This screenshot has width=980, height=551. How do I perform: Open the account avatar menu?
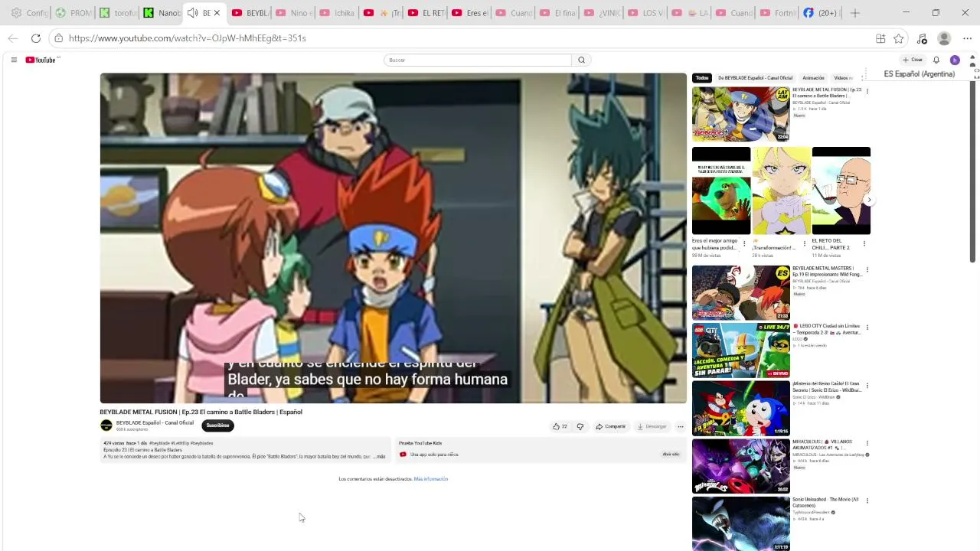coord(954,60)
